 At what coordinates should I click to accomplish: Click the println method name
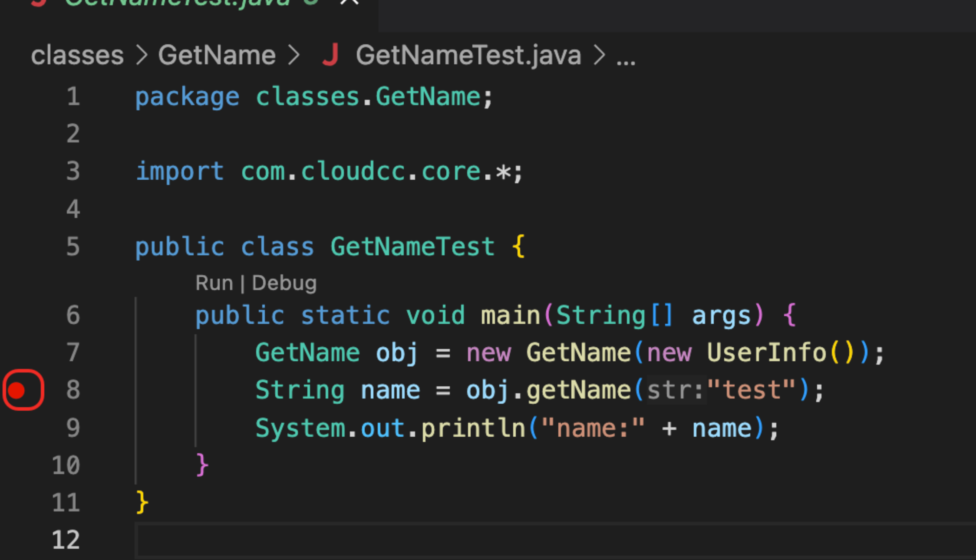[x=473, y=428]
